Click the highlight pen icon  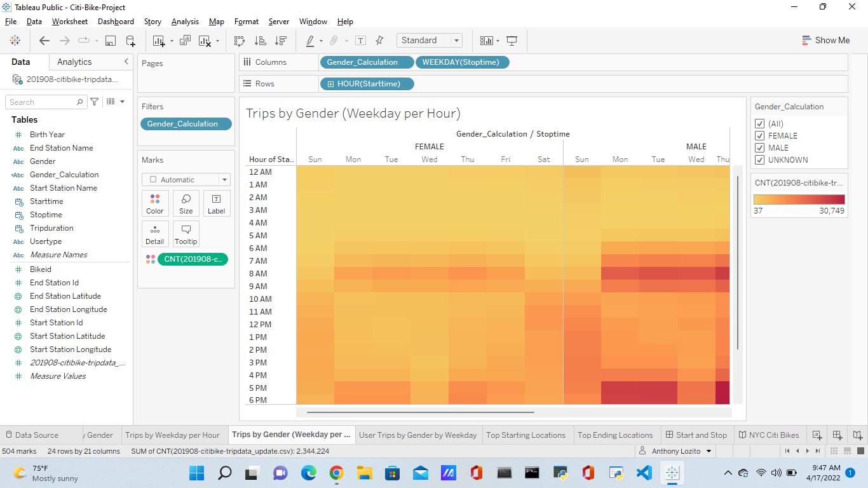pos(310,41)
